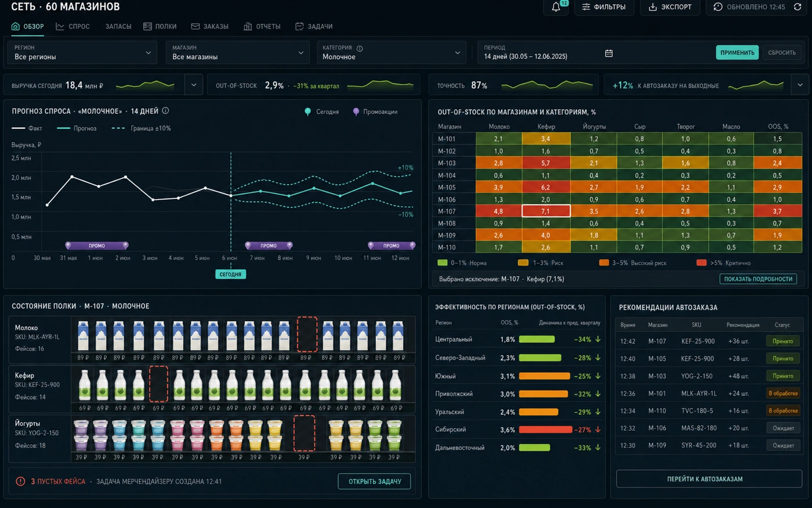Screen dimensions: 812x508
Task: Click the down arrow for Центральный region
Action: pyautogui.click(x=598, y=339)
